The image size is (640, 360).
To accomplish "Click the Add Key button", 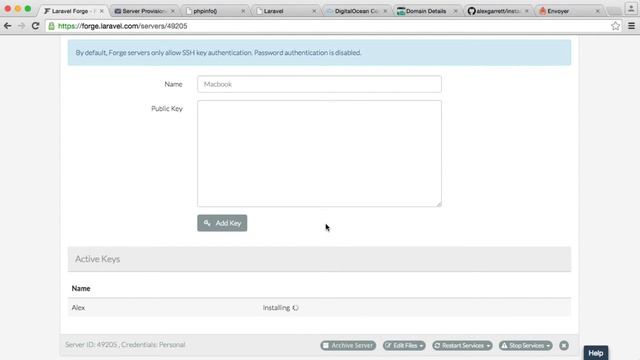I will (x=222, y=223).
